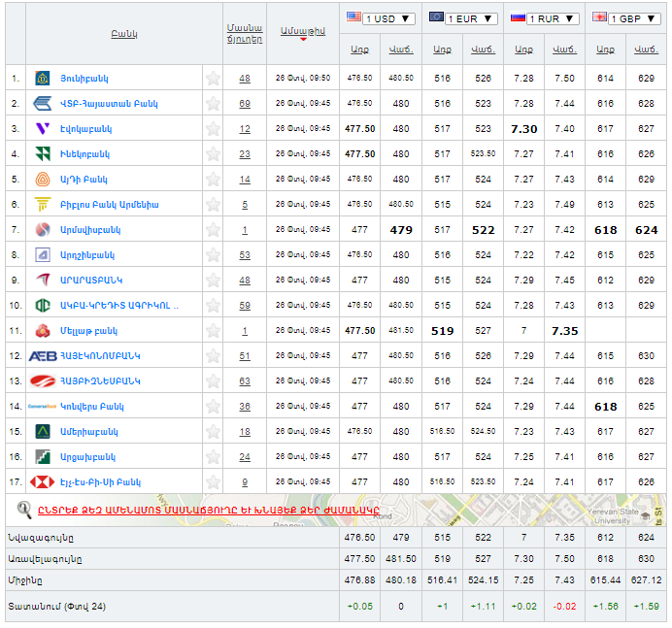Click the red HSBC bank logo
The image size is (672, 628).
[x=43, y=481]
